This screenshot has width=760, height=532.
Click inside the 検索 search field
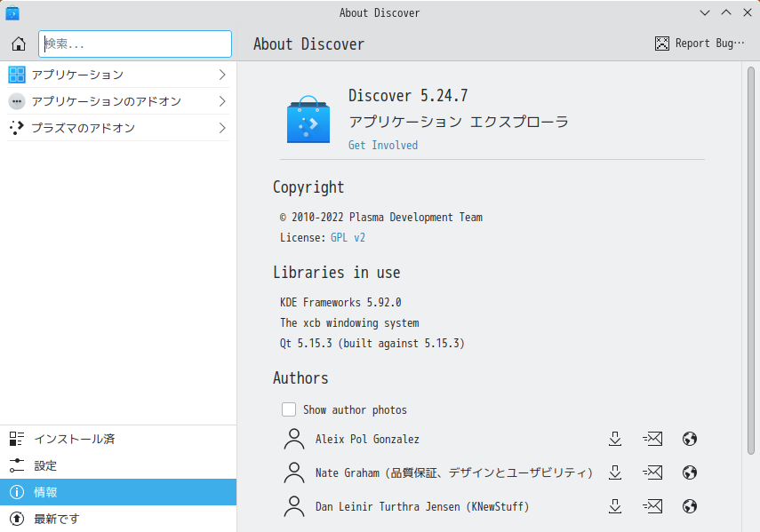pos(133,44)
